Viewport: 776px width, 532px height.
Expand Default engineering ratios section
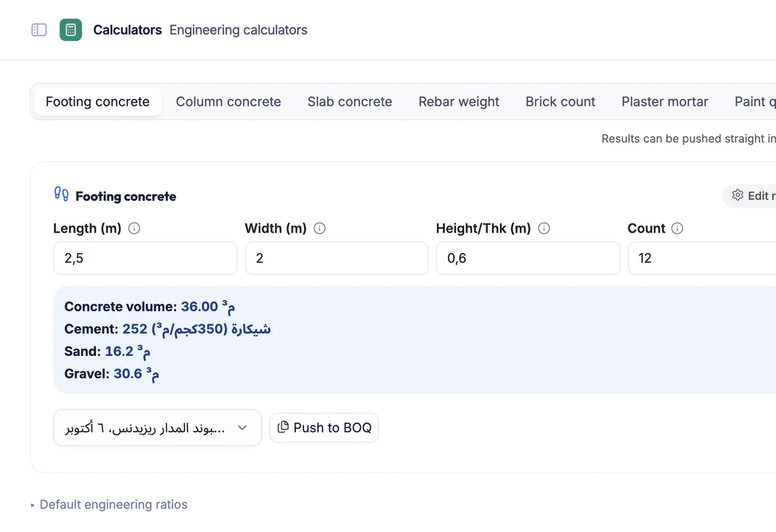pos(109,504)
